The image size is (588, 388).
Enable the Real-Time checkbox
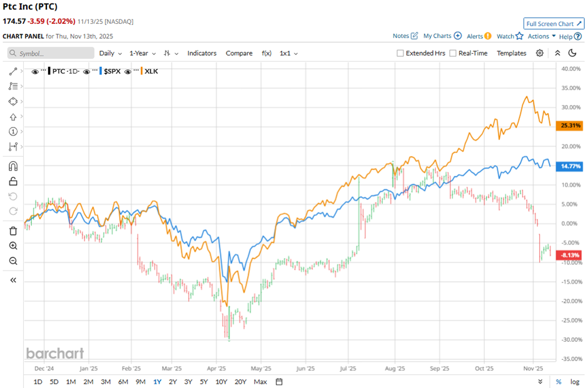coord(453,53)
